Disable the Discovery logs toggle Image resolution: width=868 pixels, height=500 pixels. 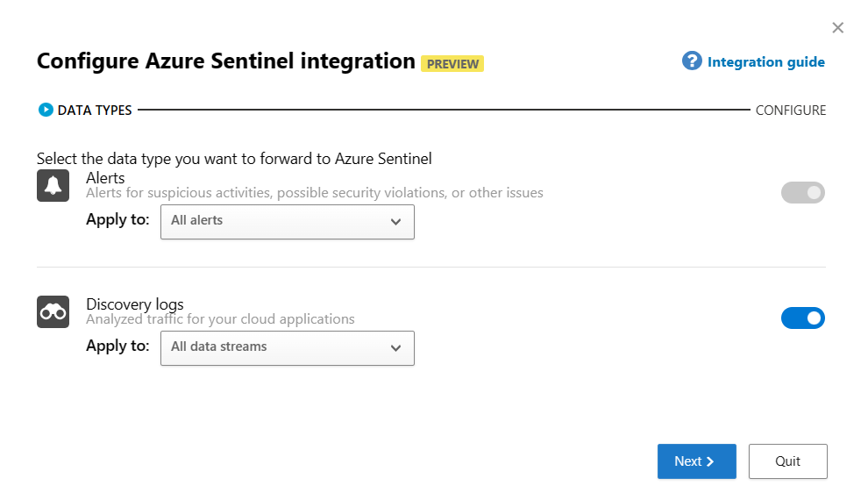[x=802, y=318]
